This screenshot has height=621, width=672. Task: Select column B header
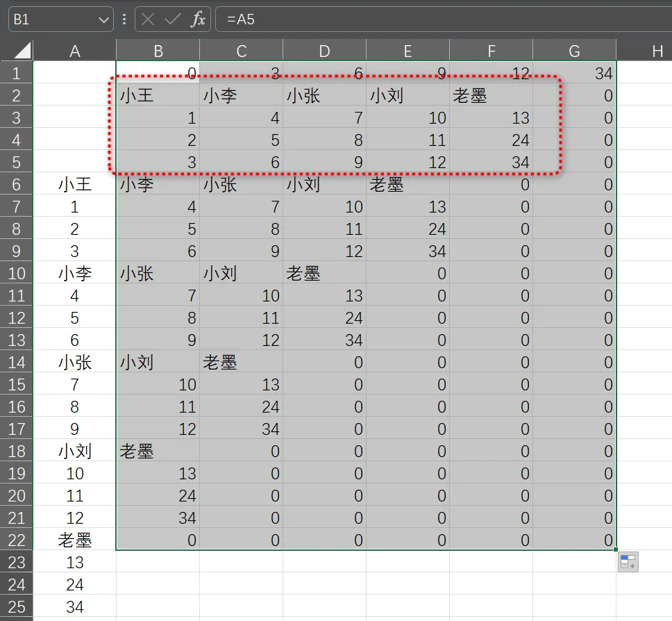pyautogui.click(x=158, y=51)
